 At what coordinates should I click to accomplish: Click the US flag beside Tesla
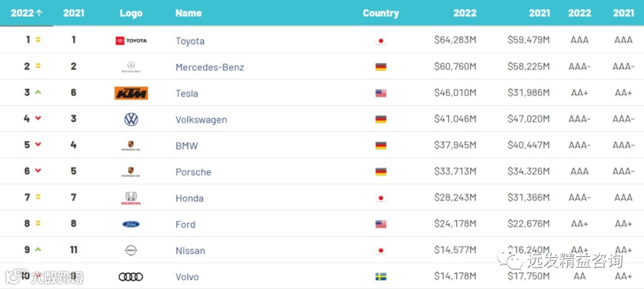coord(380,93)
